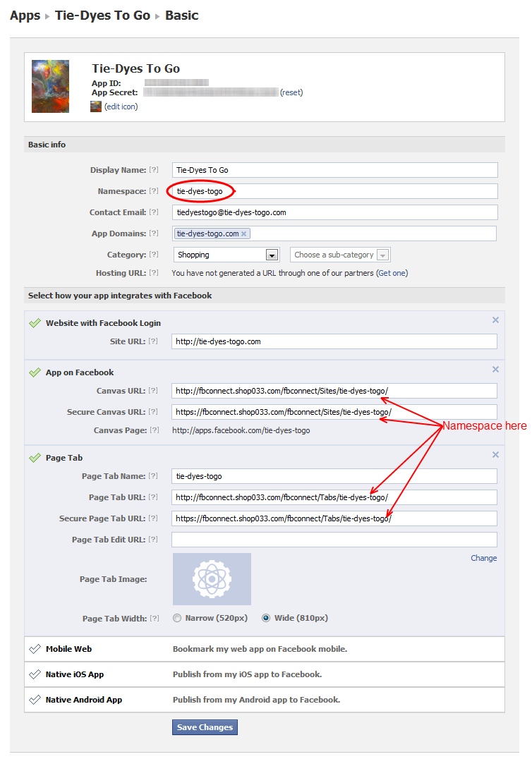Focus the Site URL field
Viewport: 532px width, 759px height.
click(334, 341)
